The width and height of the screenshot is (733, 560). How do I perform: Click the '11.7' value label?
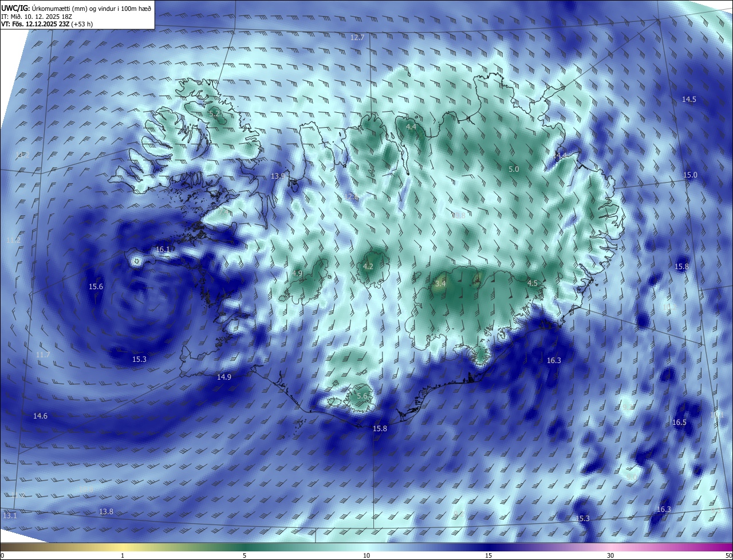point(43,355)
